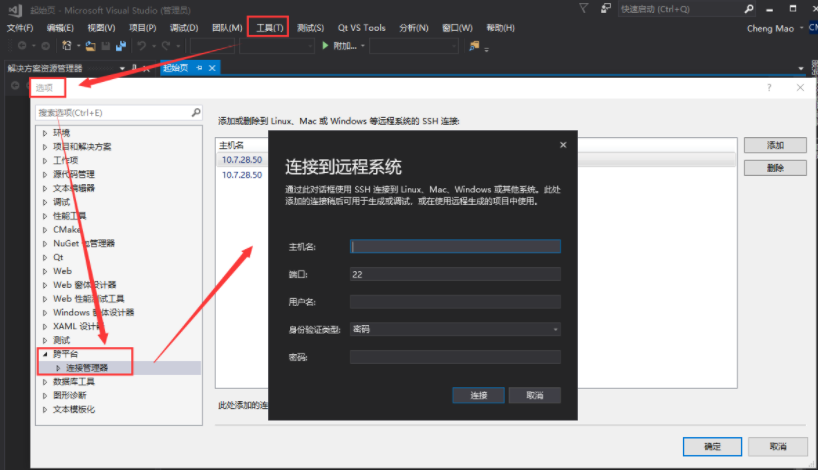Click the navigate forward toolbar icon
818x470 pixels.
tap(45, 46)
